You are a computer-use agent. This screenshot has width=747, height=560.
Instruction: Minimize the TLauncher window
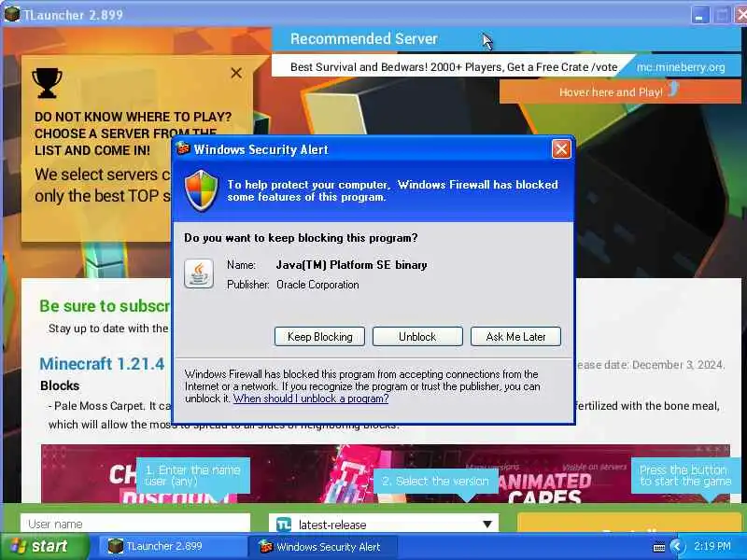click(698, 15)
